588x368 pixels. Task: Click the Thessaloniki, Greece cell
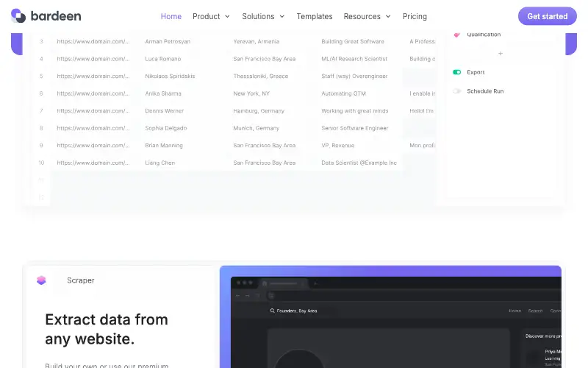[261, 76]
